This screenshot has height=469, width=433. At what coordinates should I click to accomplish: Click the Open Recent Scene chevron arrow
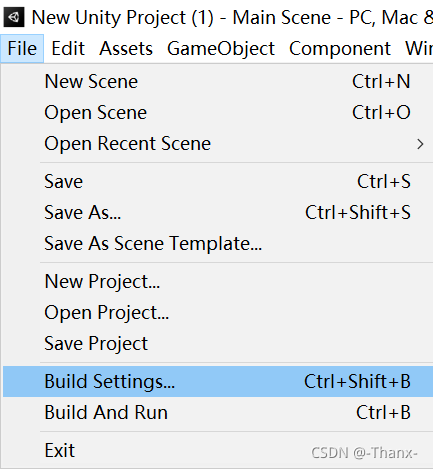click(x=420, y=144)
